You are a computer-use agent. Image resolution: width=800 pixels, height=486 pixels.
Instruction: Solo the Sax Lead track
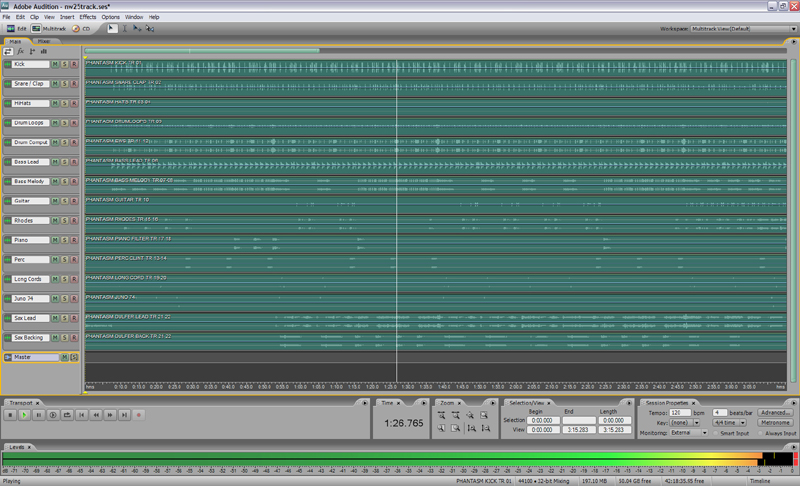[x=65, y=318]
